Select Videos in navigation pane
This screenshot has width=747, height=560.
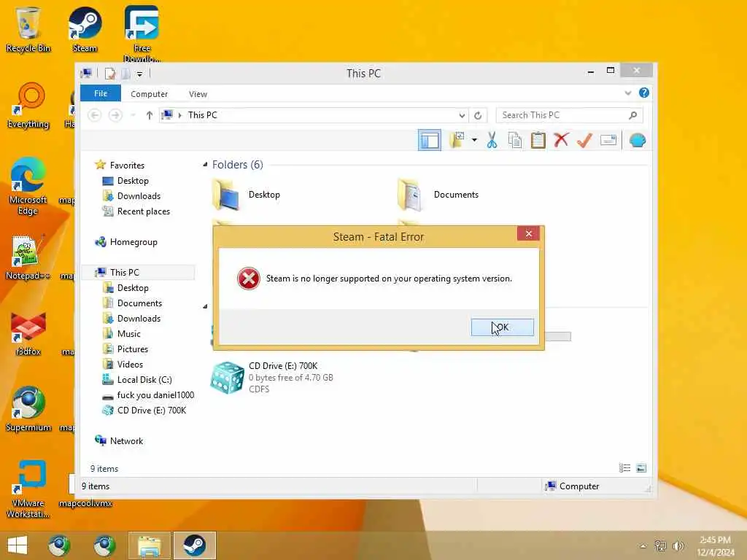pos(130,365)
